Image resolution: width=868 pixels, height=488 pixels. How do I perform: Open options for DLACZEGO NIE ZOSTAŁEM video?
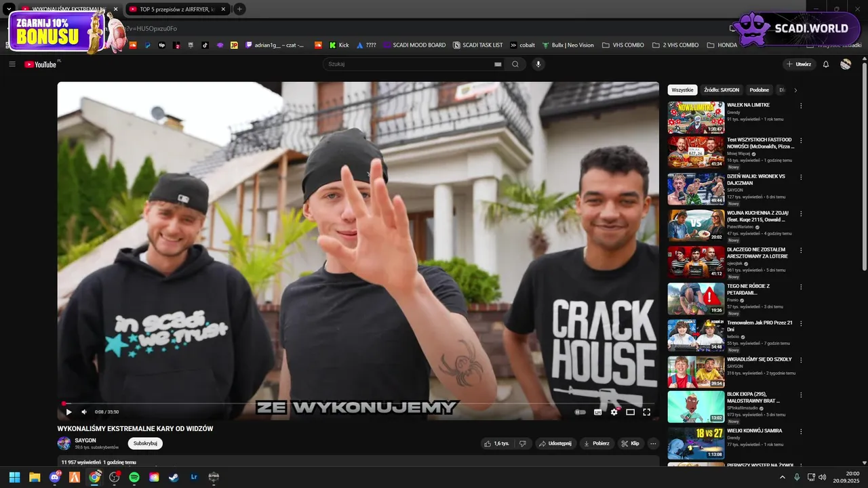[x=801, y=250]
